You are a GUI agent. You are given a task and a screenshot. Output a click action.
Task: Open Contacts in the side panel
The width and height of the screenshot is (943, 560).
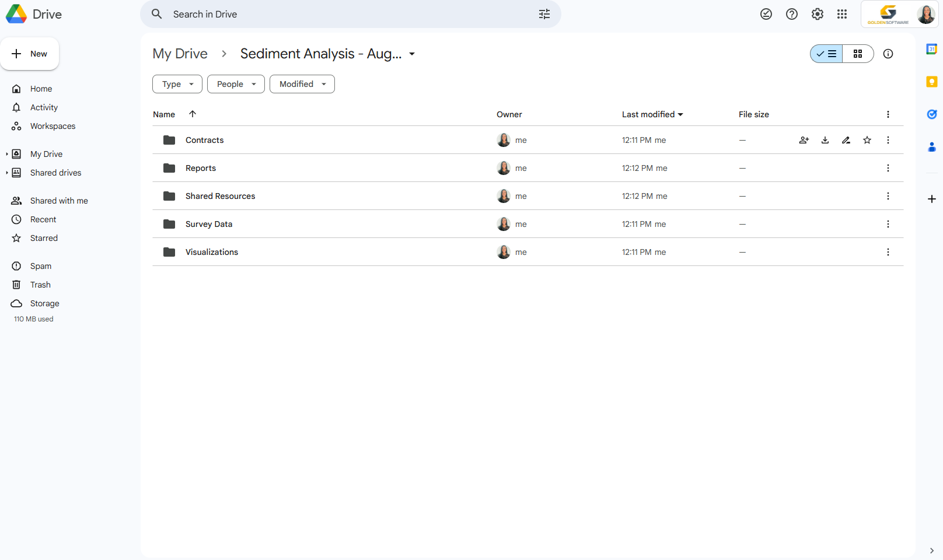[931, 147]
